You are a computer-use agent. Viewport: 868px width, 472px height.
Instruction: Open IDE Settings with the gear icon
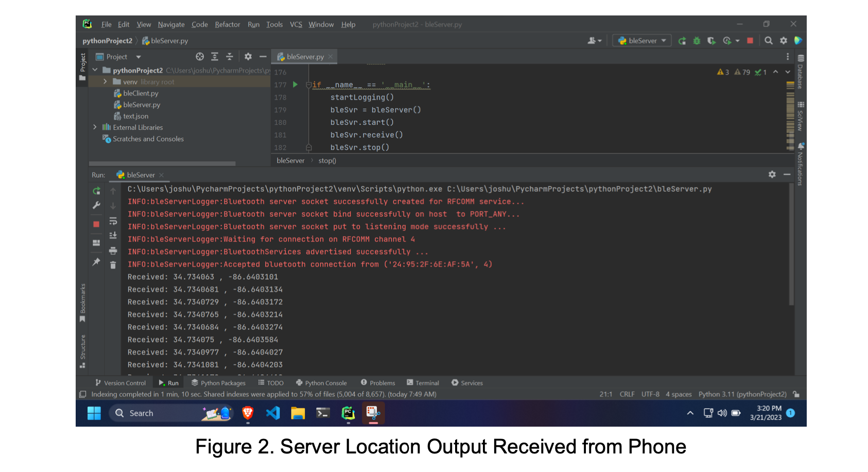click(x=783, y=40)
